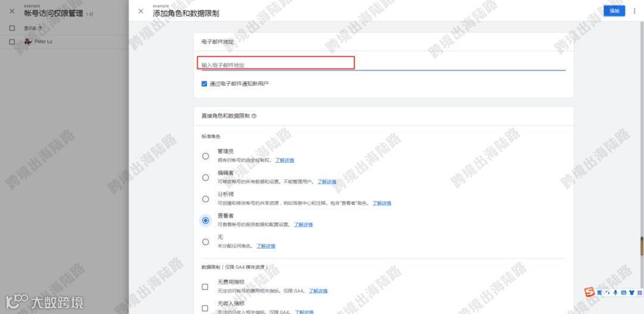
Task: Select the 分析师 role radio button
Action: coord(205,199)
